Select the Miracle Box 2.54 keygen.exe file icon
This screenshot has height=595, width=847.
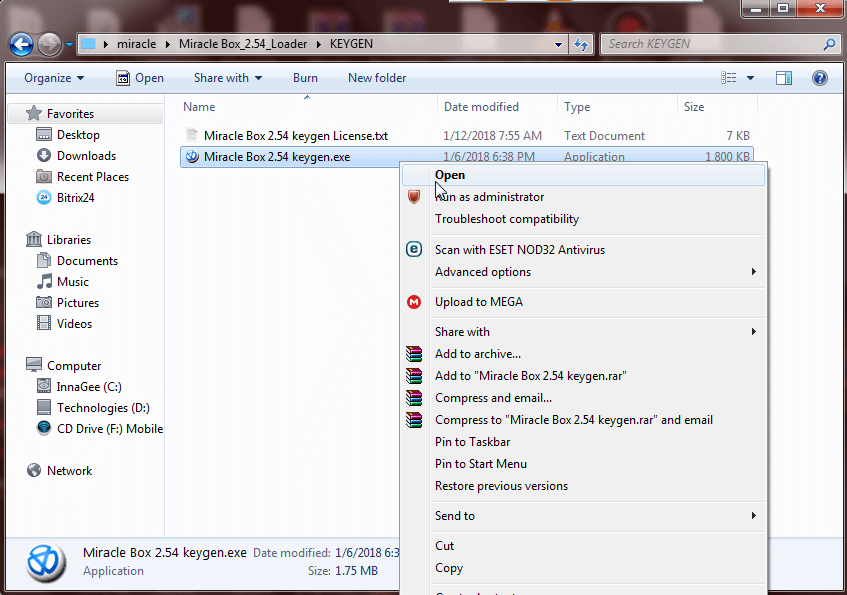point(191,156)
